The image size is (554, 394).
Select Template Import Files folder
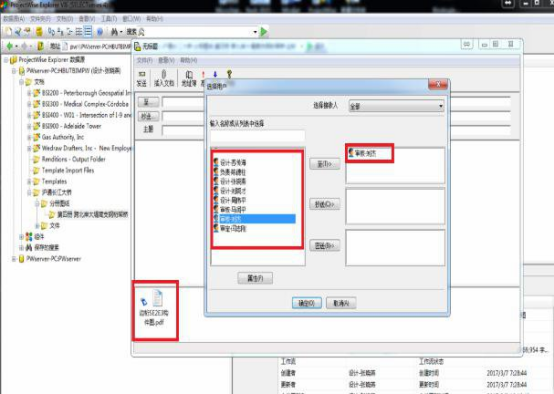(x=68, y=171)
